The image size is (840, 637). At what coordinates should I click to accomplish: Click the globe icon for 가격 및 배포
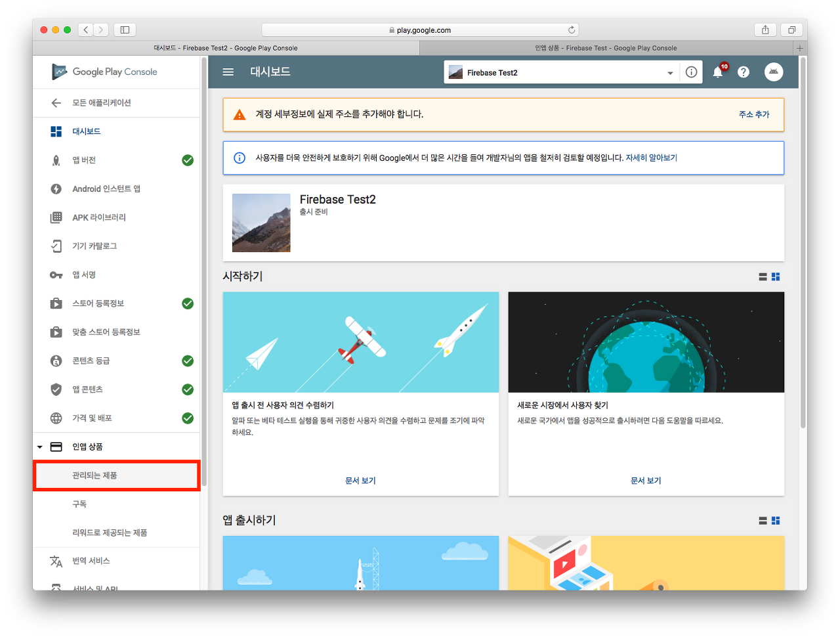[x=56, y=418]
